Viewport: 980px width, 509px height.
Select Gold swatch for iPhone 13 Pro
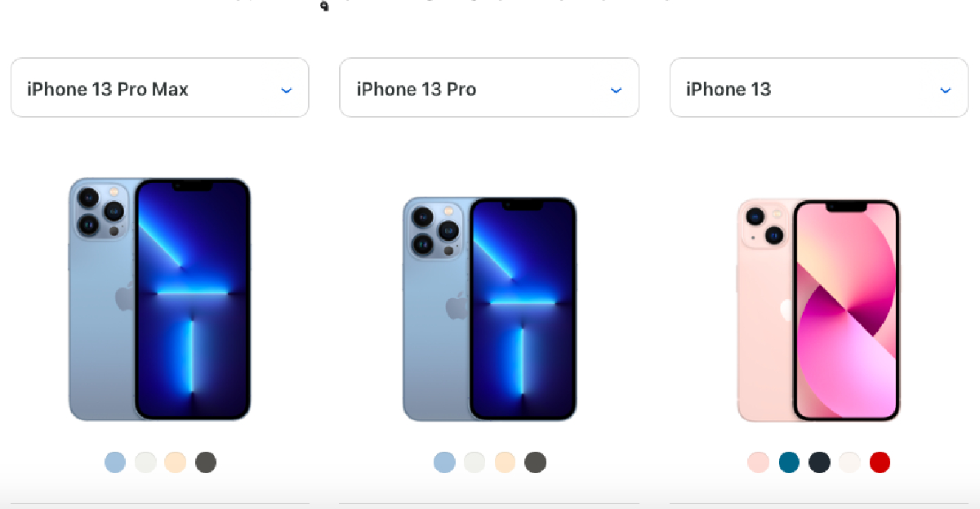click(x=505, y=462)
